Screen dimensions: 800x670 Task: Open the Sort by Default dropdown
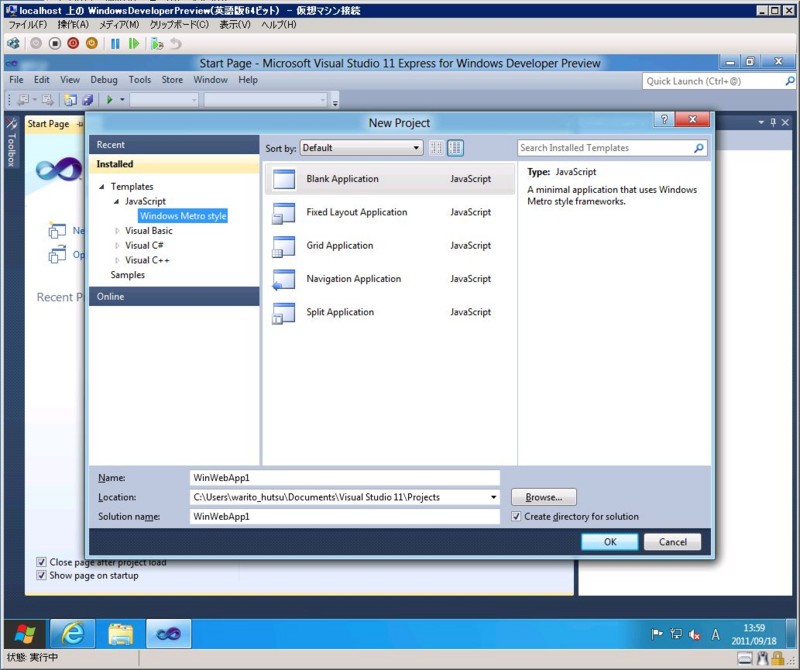(361, 148)
